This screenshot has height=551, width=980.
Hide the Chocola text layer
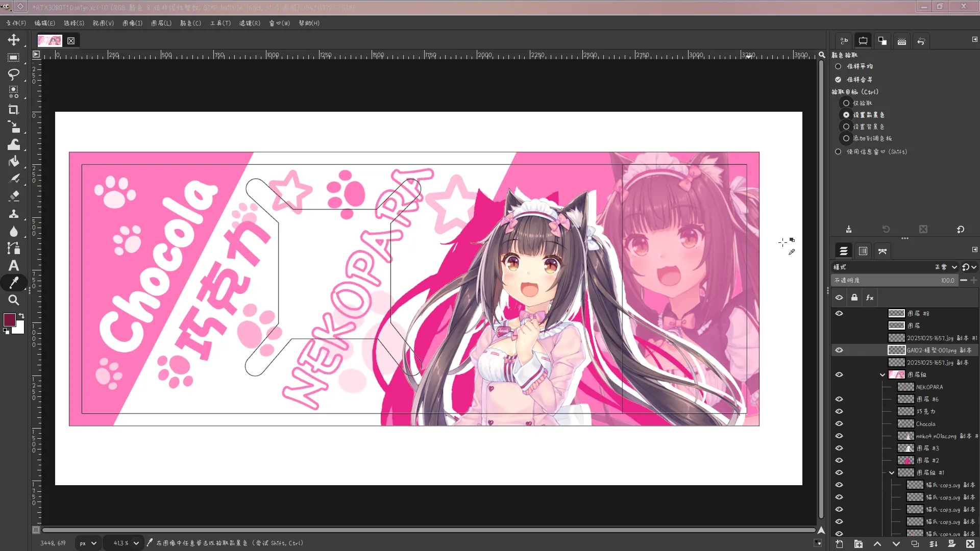pos(839,423)
